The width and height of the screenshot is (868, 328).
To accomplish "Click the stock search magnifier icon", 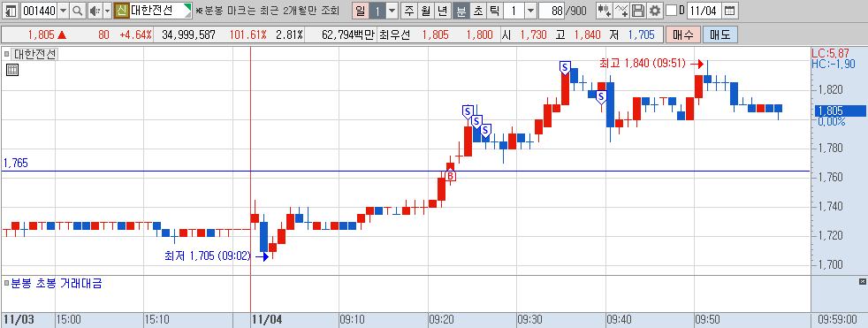I will click(x=78, y=11).
